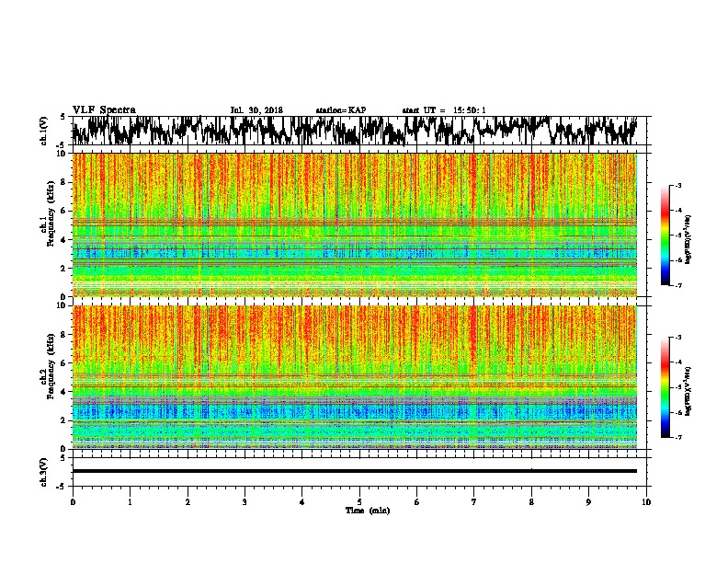Click the time axis tick label "10"
The height and width of the screenshot is (563, 728).
[646, 501]
